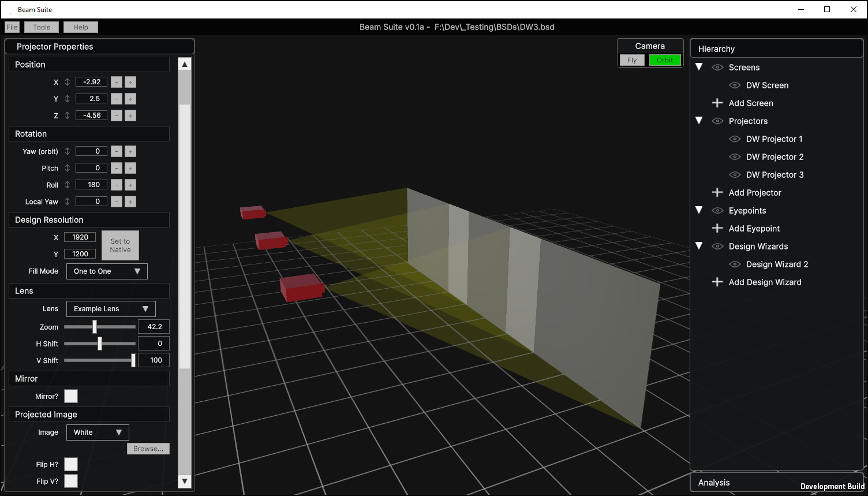Viewport: 868px width, 496px height.
Task: Increment Position X with the plus button
Action: [x=130, y=82]
